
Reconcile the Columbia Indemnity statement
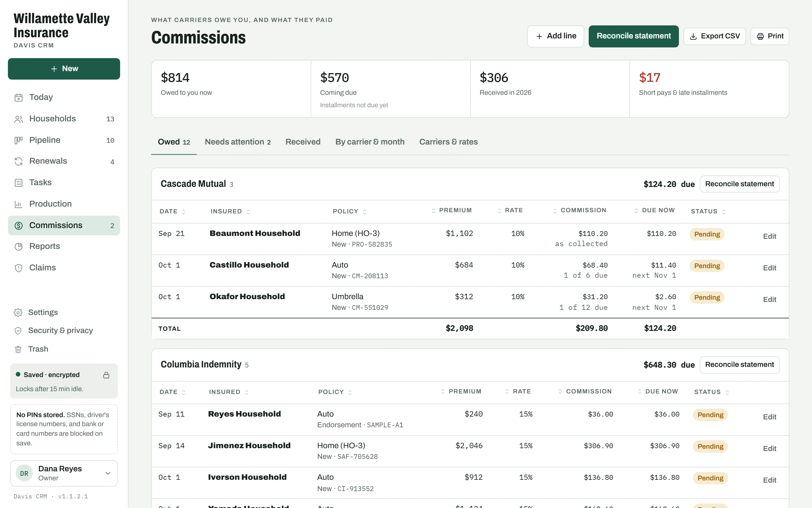[x=740, y=365]
